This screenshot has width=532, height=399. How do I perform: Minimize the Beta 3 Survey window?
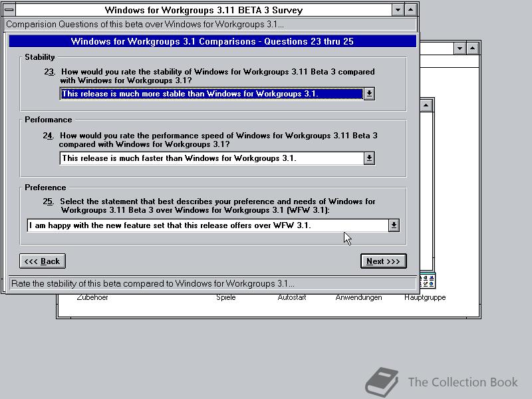pyautogui.click(x=398, y=9)
